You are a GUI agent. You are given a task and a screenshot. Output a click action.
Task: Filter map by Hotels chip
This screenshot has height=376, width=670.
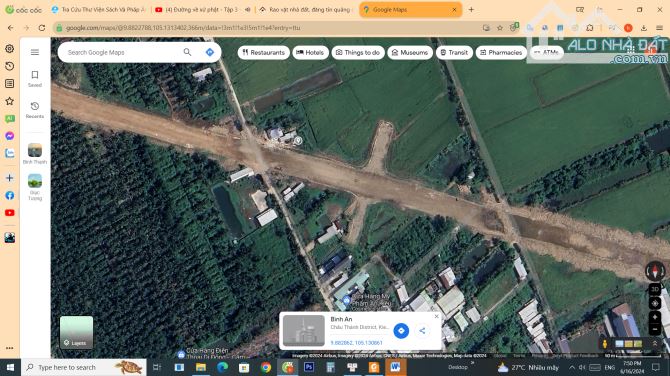(x=311, y=53)
